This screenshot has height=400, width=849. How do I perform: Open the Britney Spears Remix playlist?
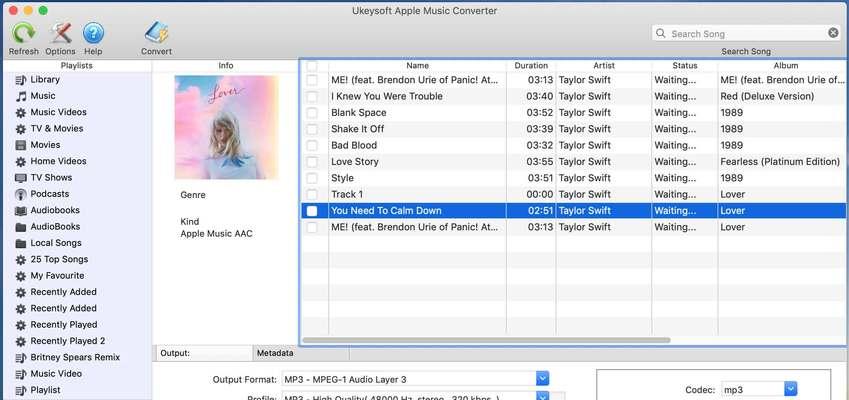click(75, 357)
